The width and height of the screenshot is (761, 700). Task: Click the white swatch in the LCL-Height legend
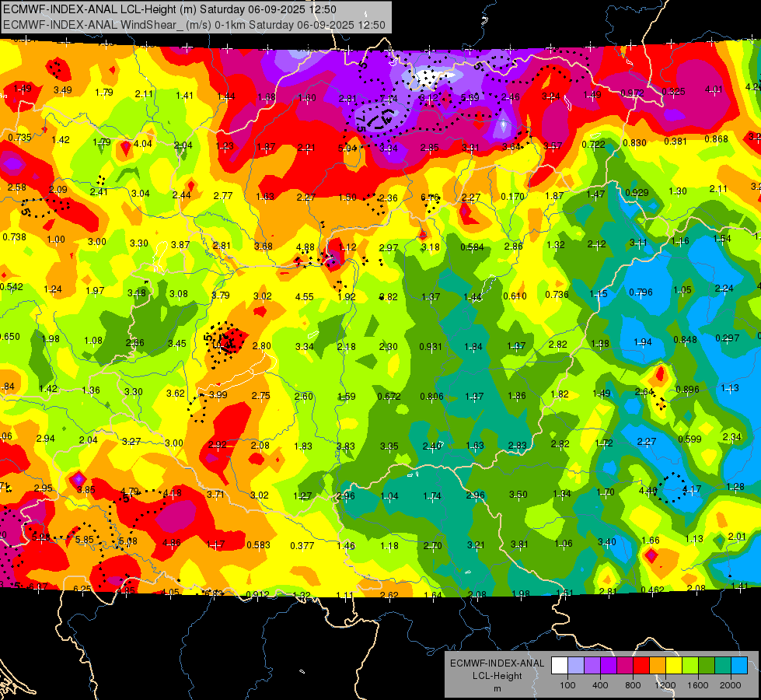560,666
